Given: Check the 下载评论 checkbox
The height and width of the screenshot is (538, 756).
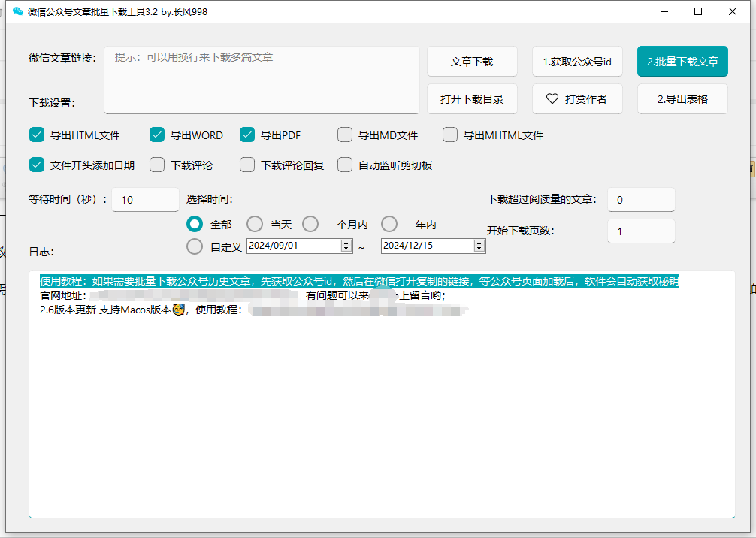Looking at the screenshot, I should [157, 165].
